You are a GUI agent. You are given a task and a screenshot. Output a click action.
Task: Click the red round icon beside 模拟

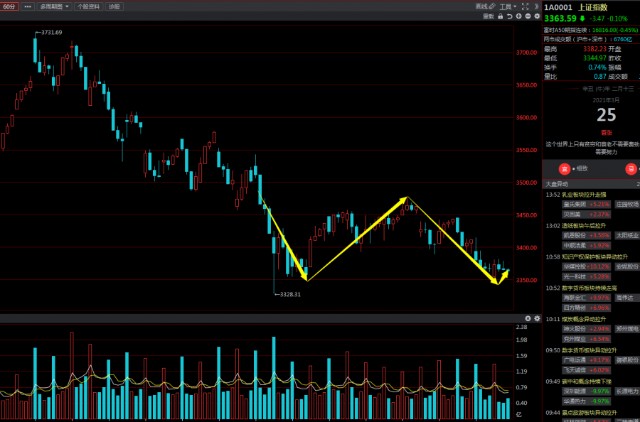pyautogui.click(x=564, y=169)
